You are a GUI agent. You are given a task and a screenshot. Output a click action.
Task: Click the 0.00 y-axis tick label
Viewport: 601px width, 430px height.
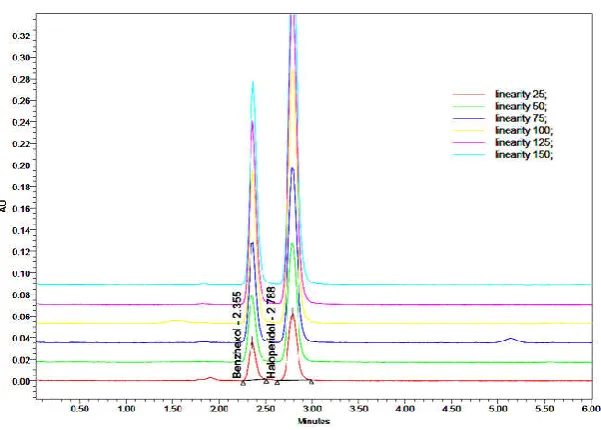pos(20,381)
